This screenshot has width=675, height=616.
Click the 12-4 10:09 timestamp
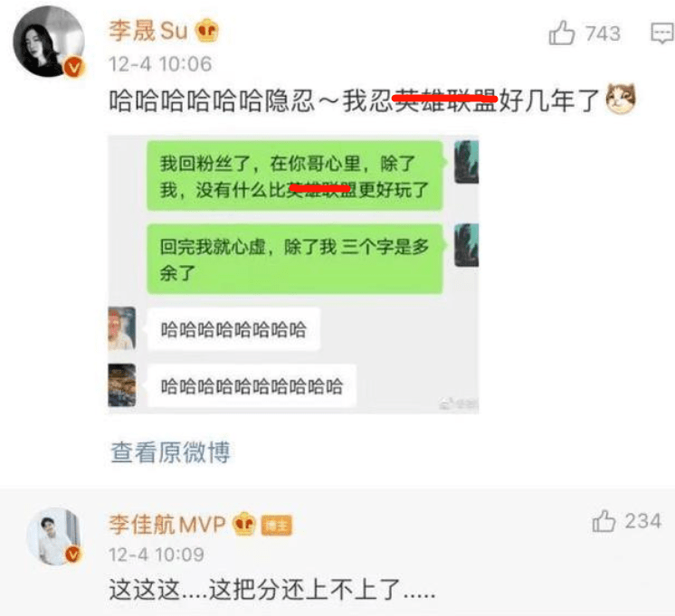[x=157, y=554]
